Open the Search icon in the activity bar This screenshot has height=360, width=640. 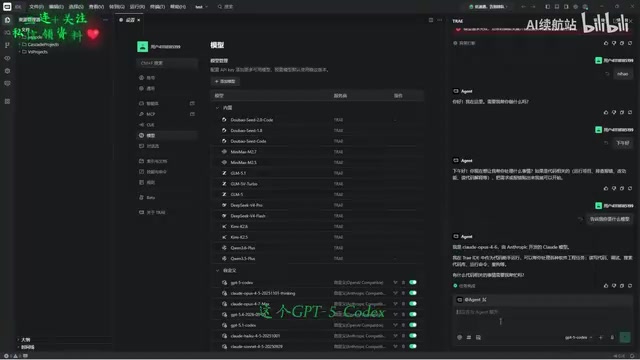[7, 32]
